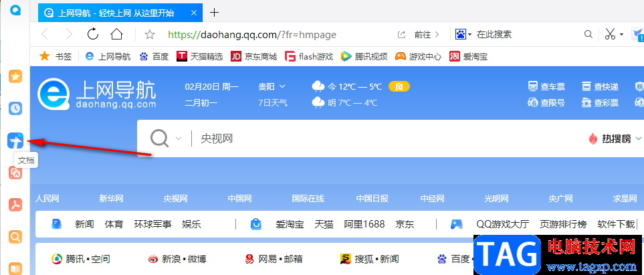Screen dimensions: 644x275
Task: Click the 前往 go button
Action: pyautogui.click(x=426, y=35)
